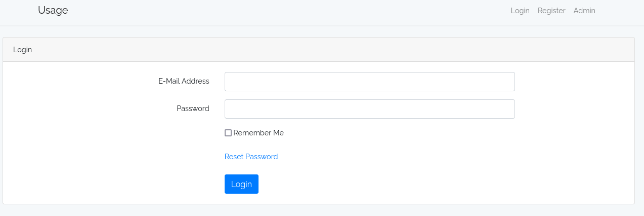Enable the Remember Me checkbox

point(228,133)
